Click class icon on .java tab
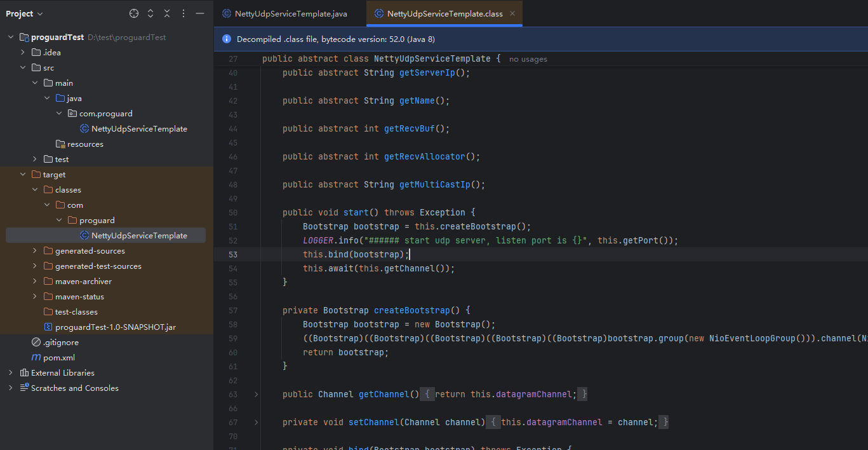 [x=227, y=13]
